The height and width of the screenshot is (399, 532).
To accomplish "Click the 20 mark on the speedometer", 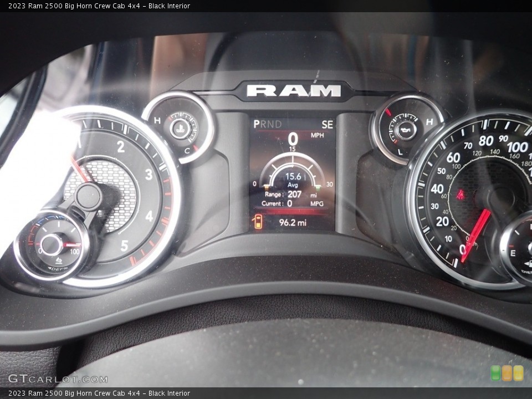I will point(443,222).
